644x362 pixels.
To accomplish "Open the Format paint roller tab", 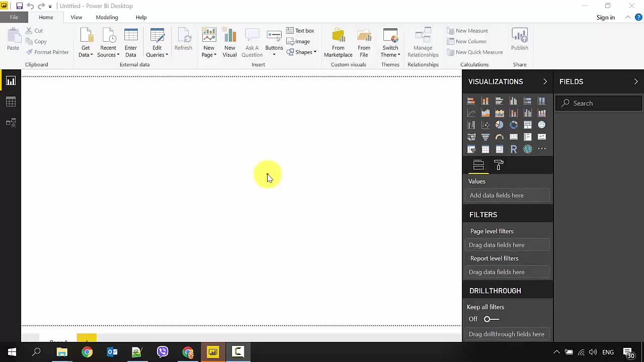I will 499,165.
